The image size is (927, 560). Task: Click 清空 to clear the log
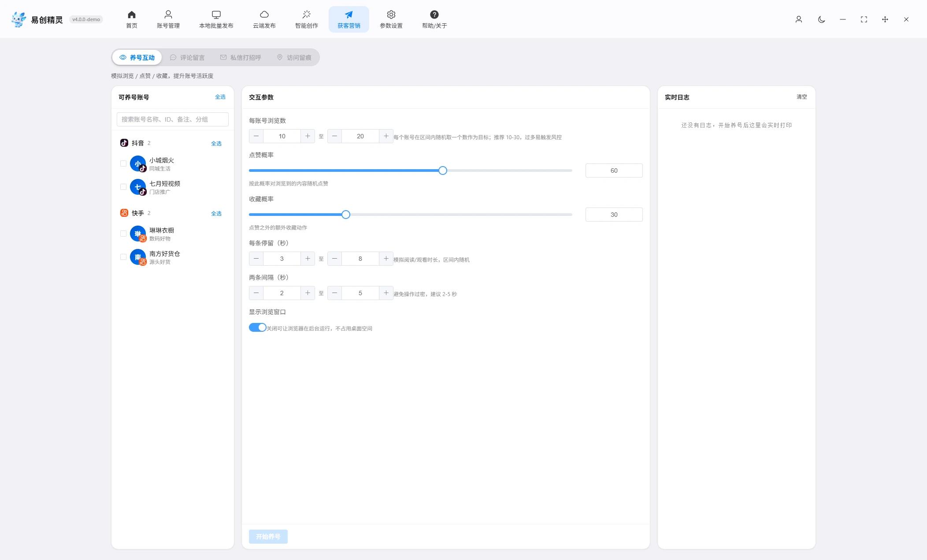(801, 97)
